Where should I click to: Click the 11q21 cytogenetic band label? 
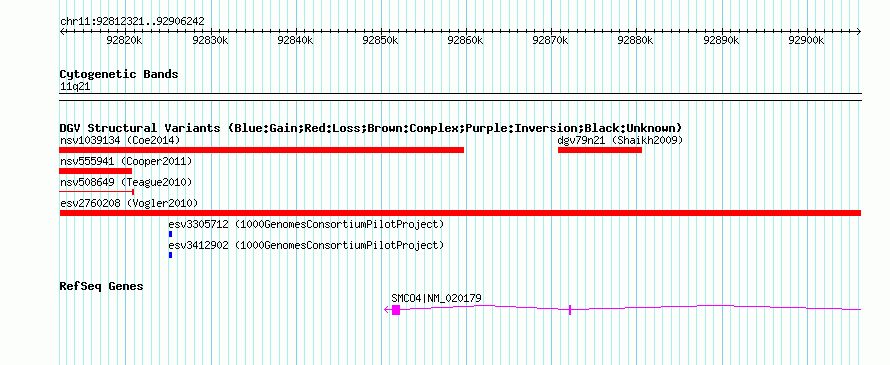(75, 87)
